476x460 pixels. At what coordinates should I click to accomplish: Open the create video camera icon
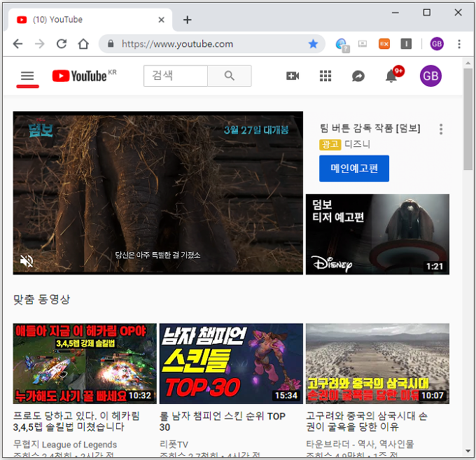tap(293, 76)
